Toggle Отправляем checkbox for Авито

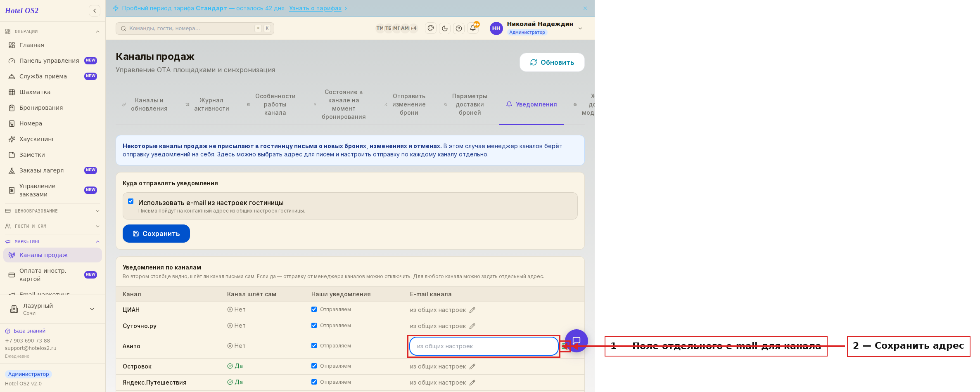[314, 346]
